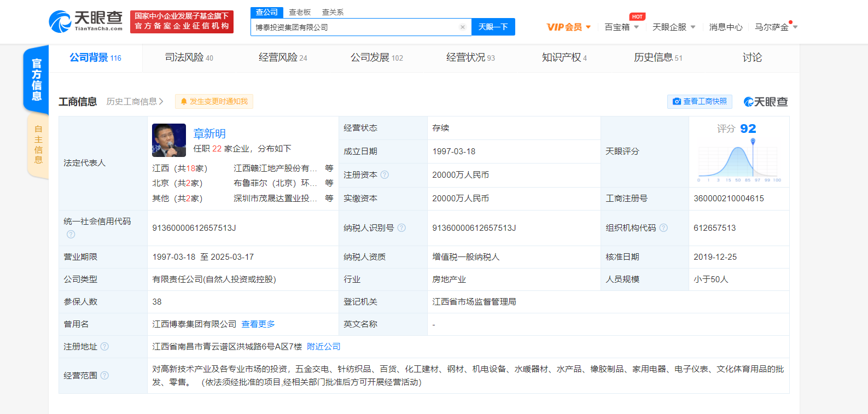
Task: Click the 北京（共2家）region entry
Action: (178, 183)
